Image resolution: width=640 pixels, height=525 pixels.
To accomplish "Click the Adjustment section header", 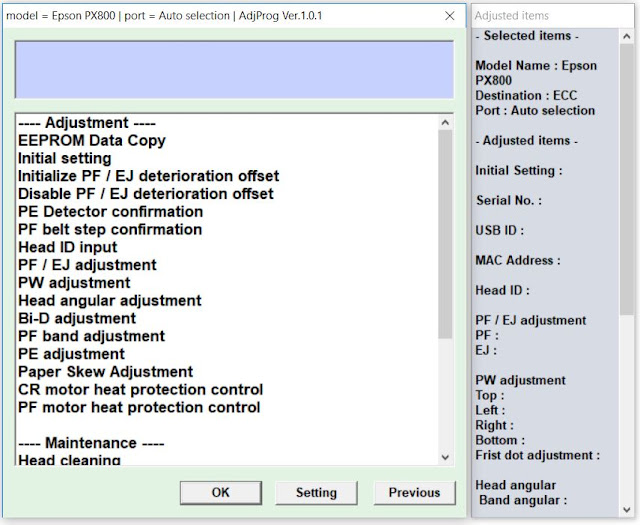I will 87,123.
